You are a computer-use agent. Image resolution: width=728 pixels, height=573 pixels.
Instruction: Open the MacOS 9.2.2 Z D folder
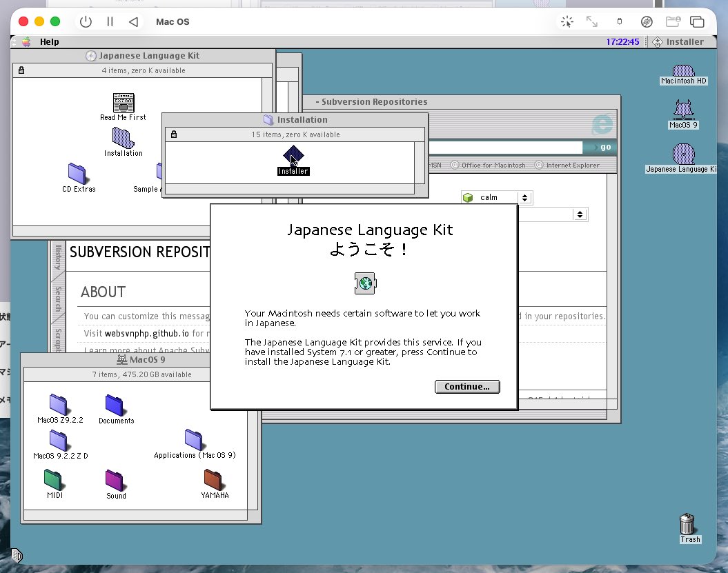coord(60,445)
